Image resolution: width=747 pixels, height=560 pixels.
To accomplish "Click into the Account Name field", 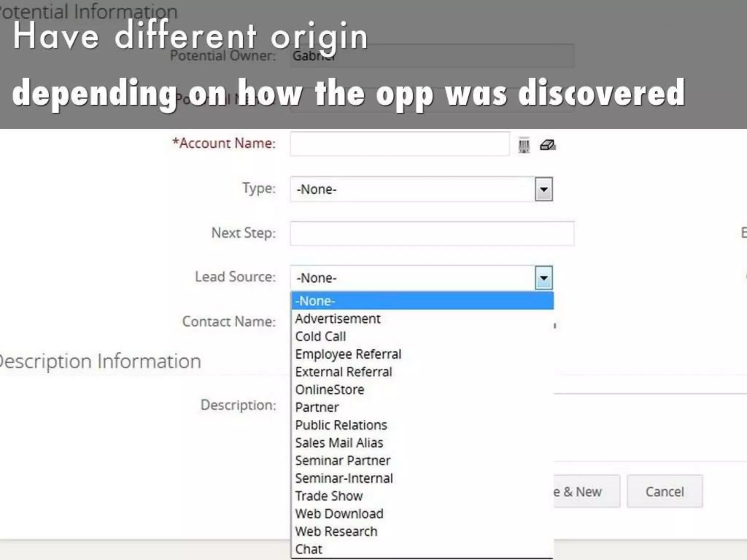I will click(399, 144).
